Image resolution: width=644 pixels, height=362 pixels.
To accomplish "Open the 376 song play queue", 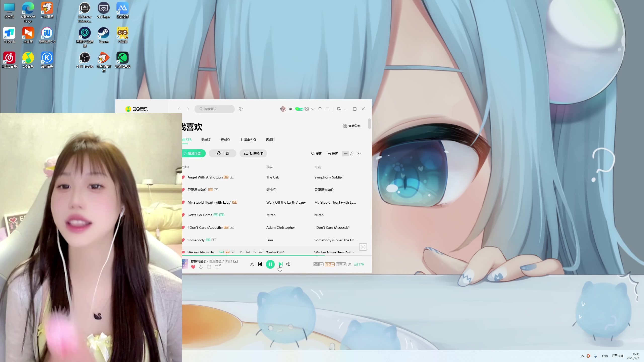I will tap(359, 264).
